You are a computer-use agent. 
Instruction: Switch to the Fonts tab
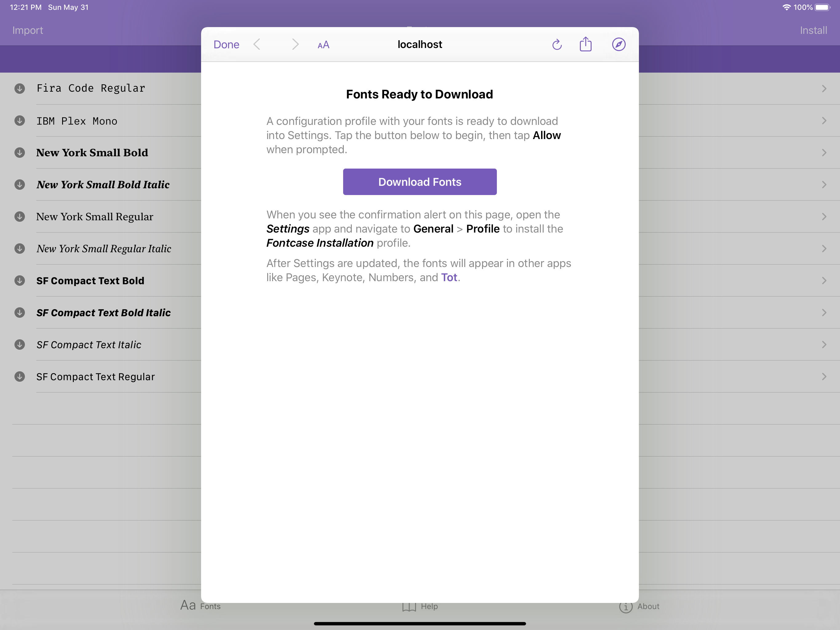click(200, 606)
